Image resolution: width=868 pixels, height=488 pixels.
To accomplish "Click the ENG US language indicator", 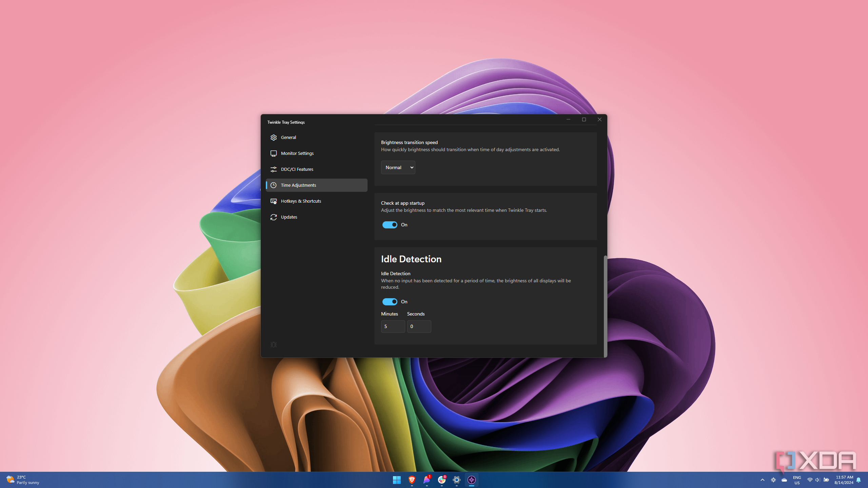I will (797, 480).
